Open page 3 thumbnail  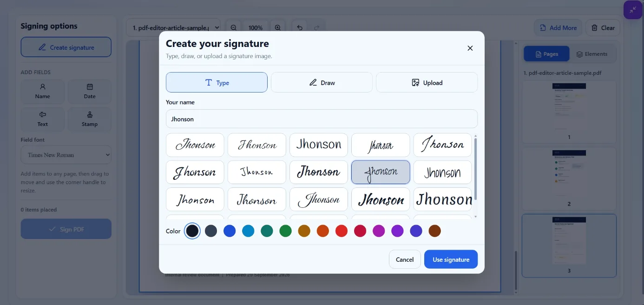(569, 245)
